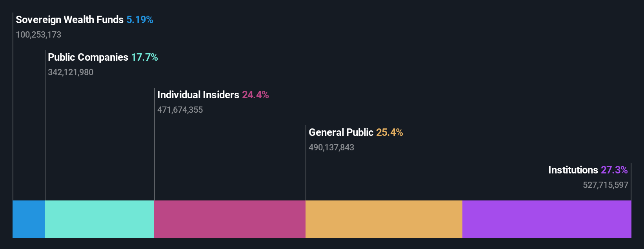Click the pink Individual Insiders bar segment
644x249 pixels.
(x=230, y=219)
